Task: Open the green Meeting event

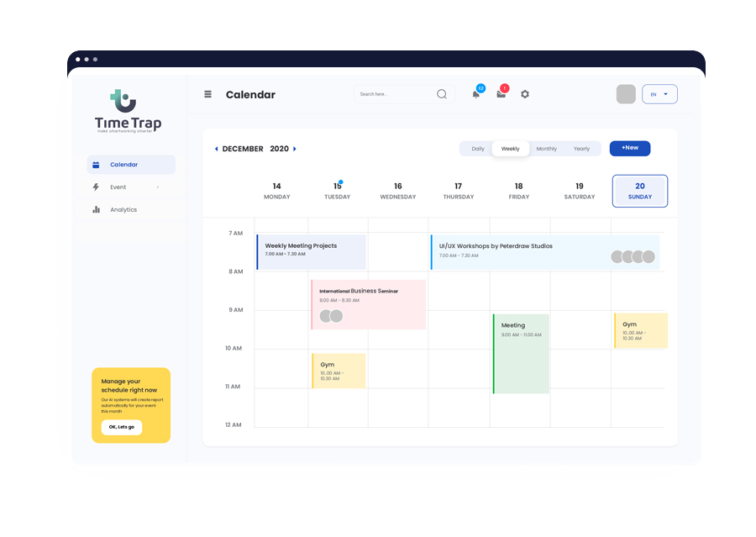Action: pos(521,354)
